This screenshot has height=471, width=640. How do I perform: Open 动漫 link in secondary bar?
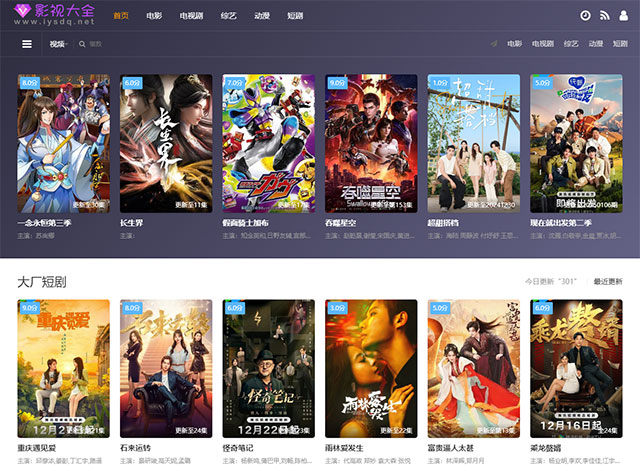(596, 44)
